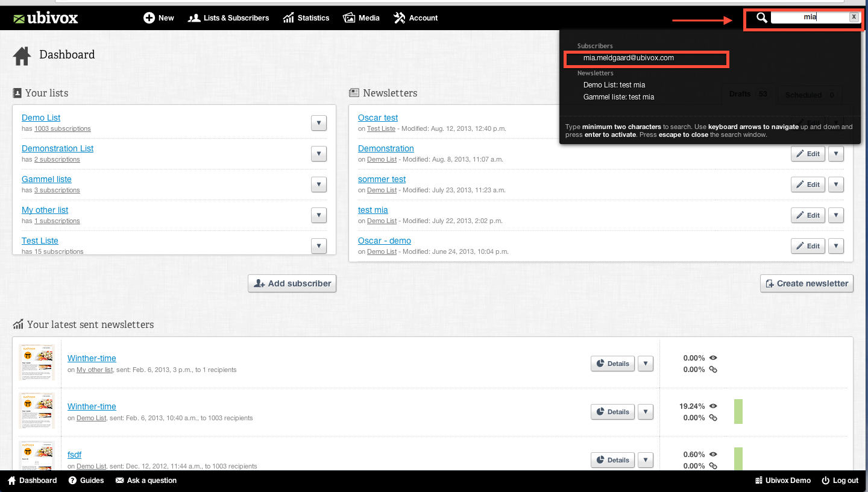Expand dropdown next to Oscar - demo Edit button

coord(835,246)
